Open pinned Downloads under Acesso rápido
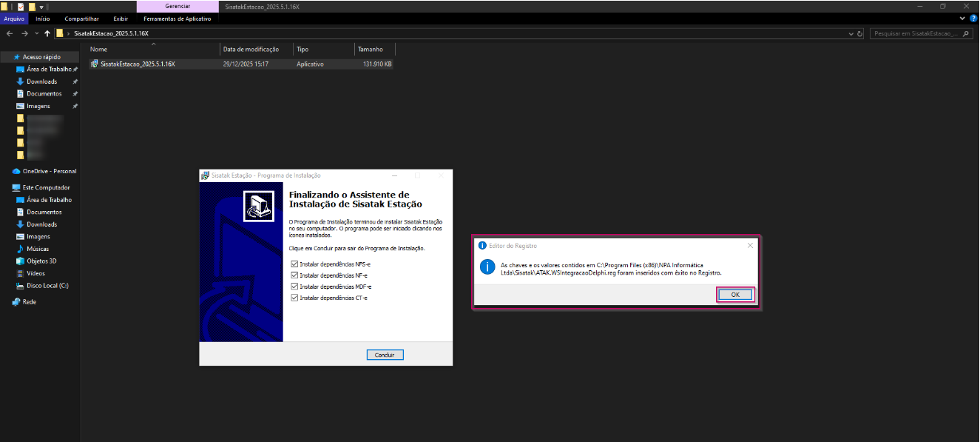The height and width of the screenshot is (442, 980). (41, 81)
